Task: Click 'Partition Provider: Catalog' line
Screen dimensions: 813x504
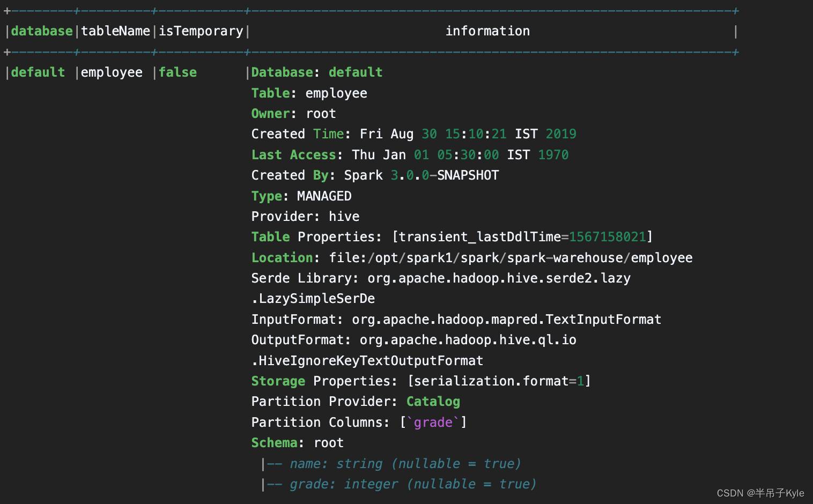Action: click(356, 402)
